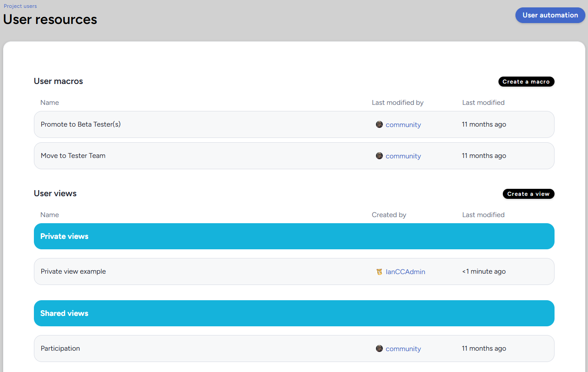Open the Move to Tester Team macro
Screen dimensions: 588x372
[73, 156]
